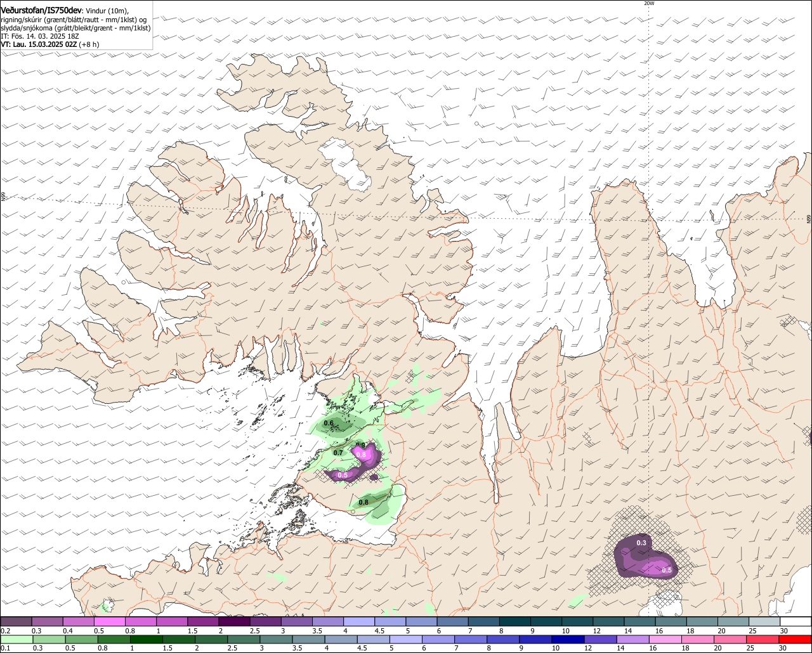Select the bright pink snow swatch at 0.5

click(x=109, y=622)
